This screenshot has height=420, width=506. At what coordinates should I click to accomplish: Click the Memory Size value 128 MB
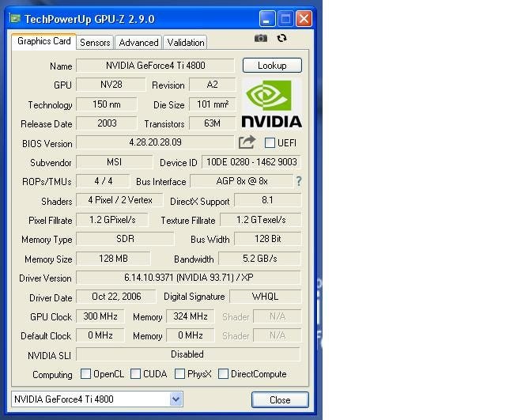[113, 259]
